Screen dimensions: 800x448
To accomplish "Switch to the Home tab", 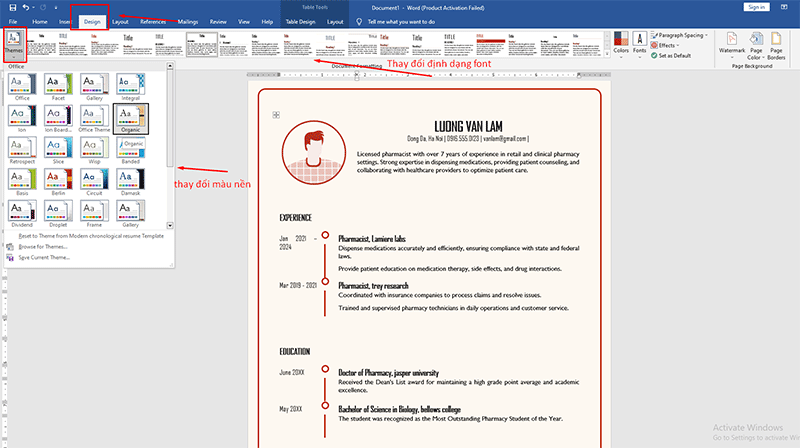I will 39,22.
